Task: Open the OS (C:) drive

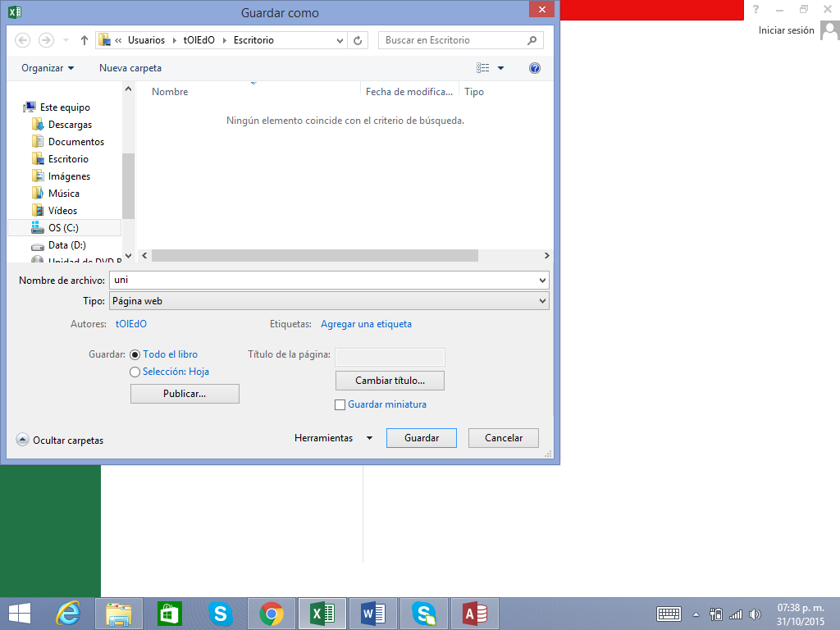Action: [x=63, y=228]
